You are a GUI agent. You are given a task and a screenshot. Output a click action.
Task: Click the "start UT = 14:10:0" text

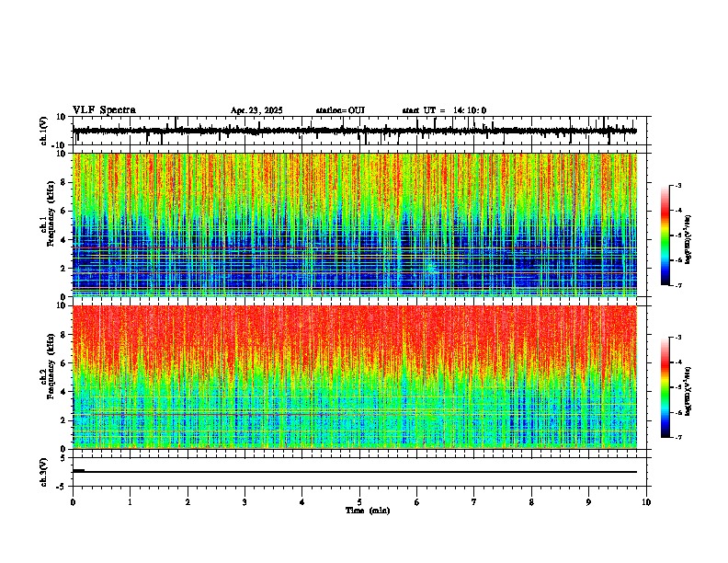(444, 110)
